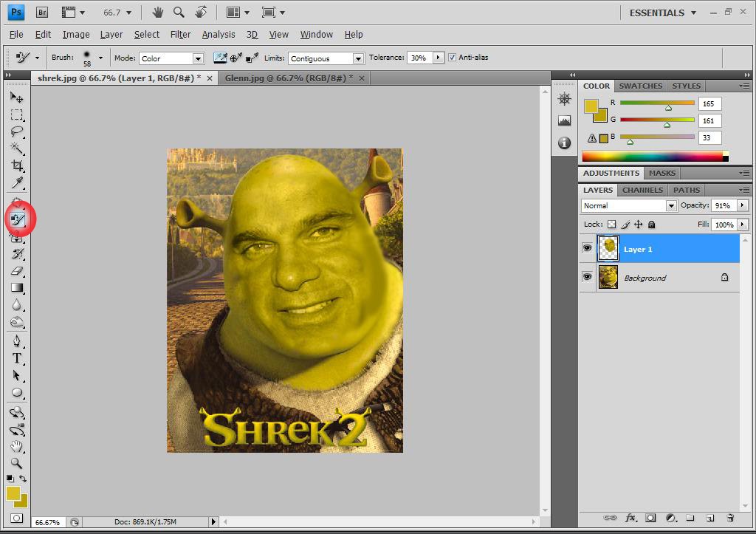
Task: Select the 3D Rotate tool
Action: (17, 412)
